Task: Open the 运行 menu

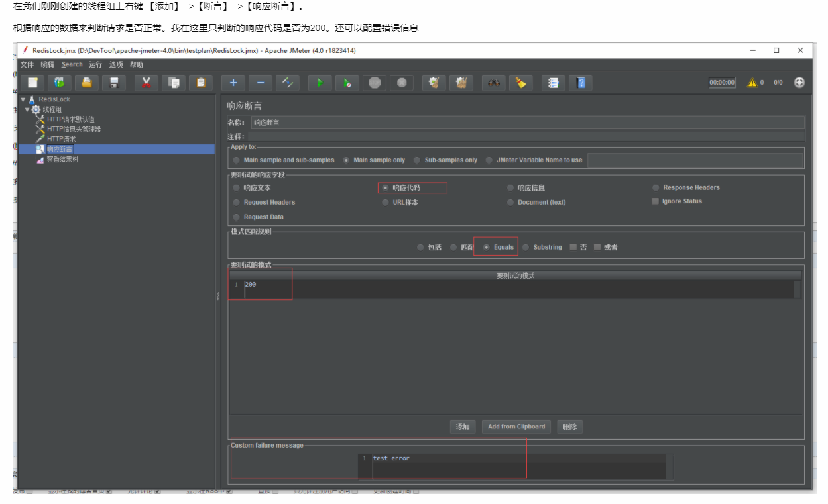Action: coord(95,64)
